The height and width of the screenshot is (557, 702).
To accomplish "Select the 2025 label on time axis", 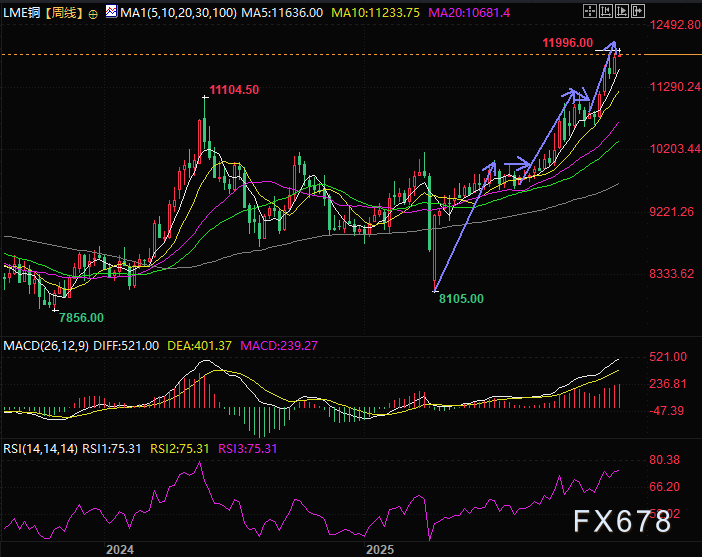I will tap(380, 549).
